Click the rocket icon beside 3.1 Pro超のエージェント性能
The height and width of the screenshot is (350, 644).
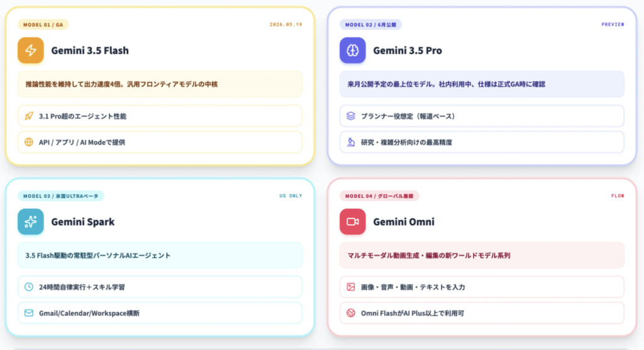(29, 116)
